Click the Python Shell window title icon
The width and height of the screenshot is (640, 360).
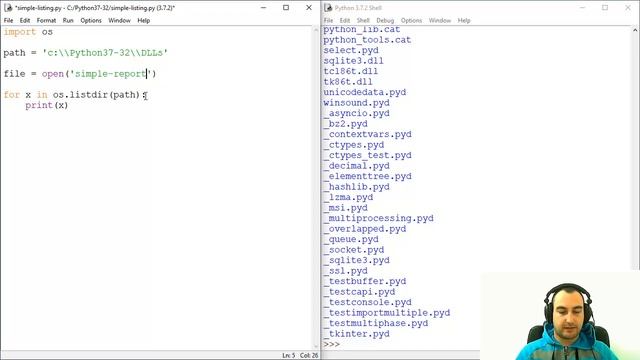tap(328, 8)
